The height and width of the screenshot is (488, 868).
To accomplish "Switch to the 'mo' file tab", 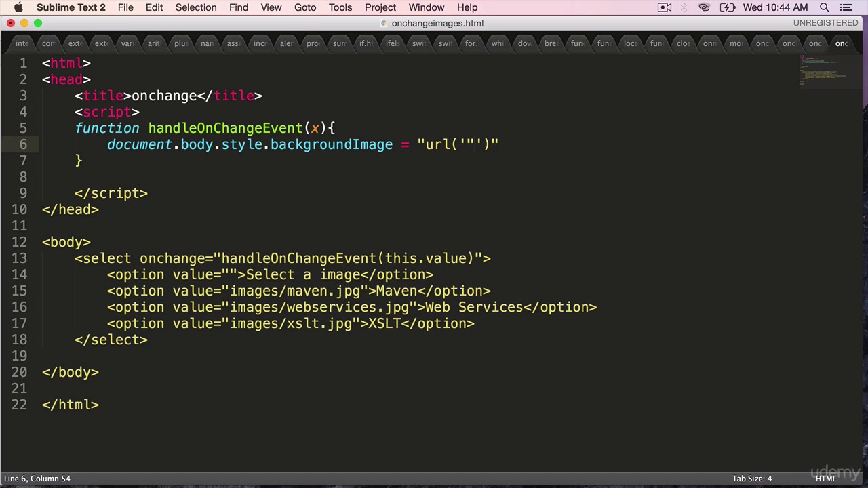I will tap(736, 43).
